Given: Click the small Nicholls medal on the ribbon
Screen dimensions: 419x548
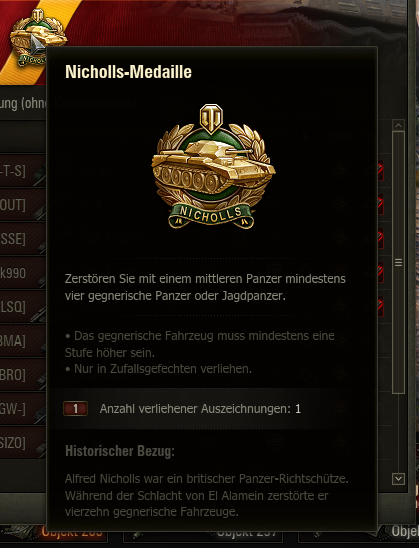Looking at the screenshot, I should point(38,37).
